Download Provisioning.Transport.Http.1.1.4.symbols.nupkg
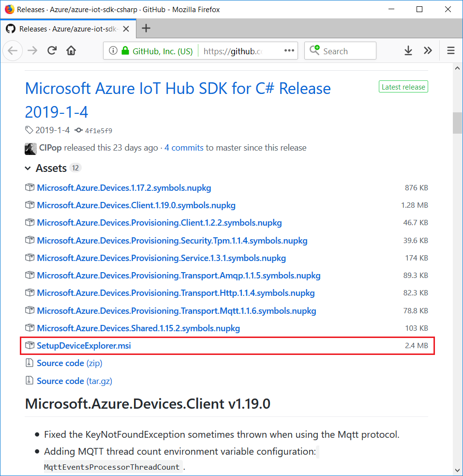 tap(176, 293)
